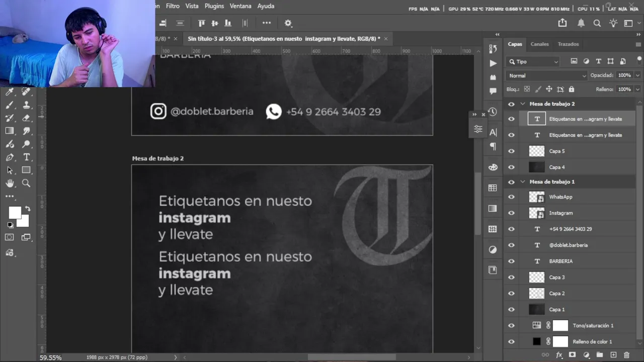Open the Edit Toolbar three-dots menu

pyautogui.click(x=10, y=197)
